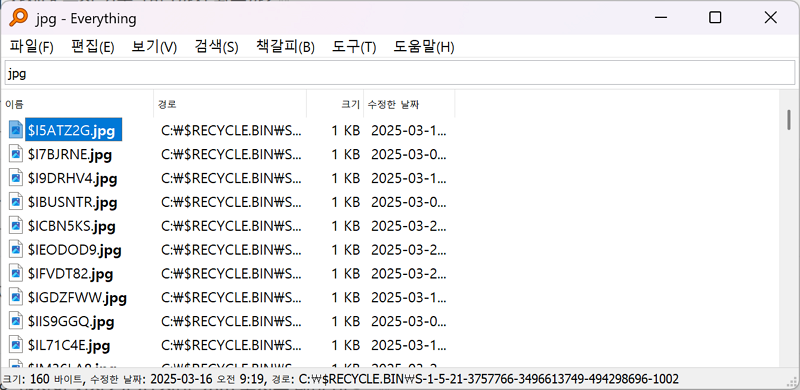
Task: Click the modified date of $I9DRHV4.jpg
Action: point(409,179)
